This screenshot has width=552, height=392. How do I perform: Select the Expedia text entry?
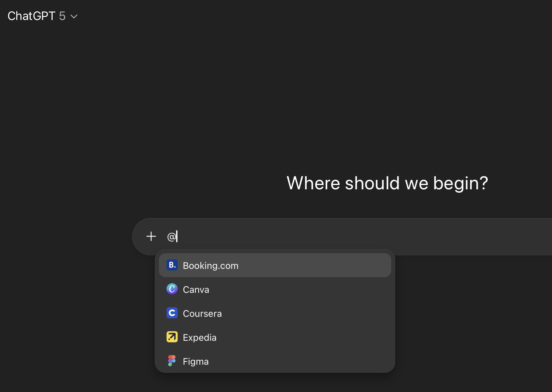(199, 337)
